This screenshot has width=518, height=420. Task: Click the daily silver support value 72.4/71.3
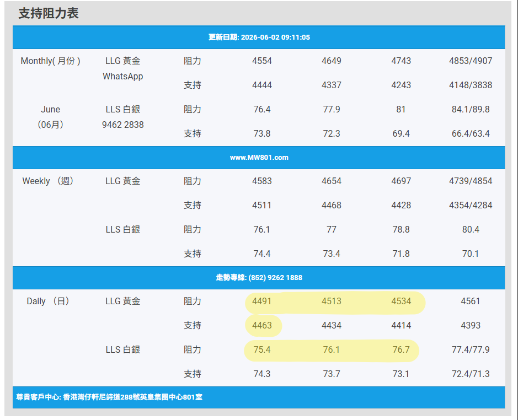coord(471,374)
